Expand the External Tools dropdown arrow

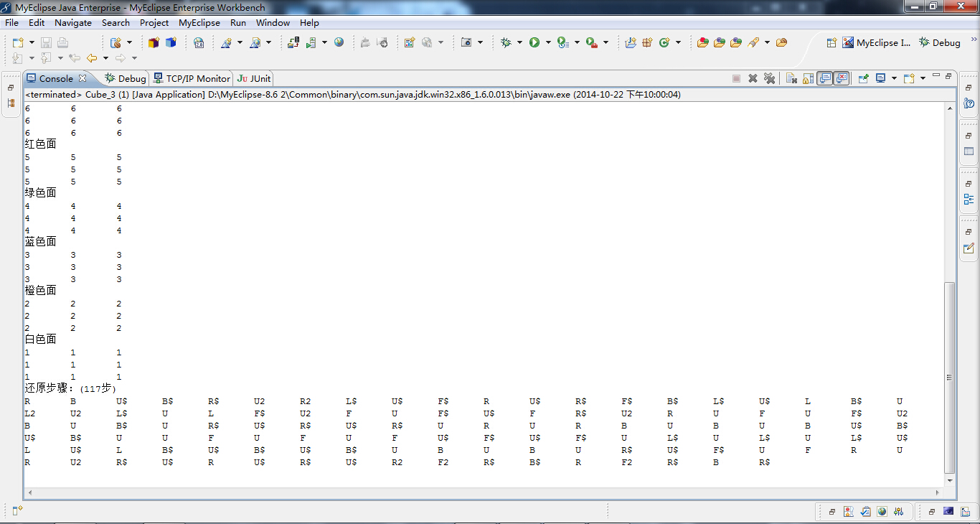[606, 43]
